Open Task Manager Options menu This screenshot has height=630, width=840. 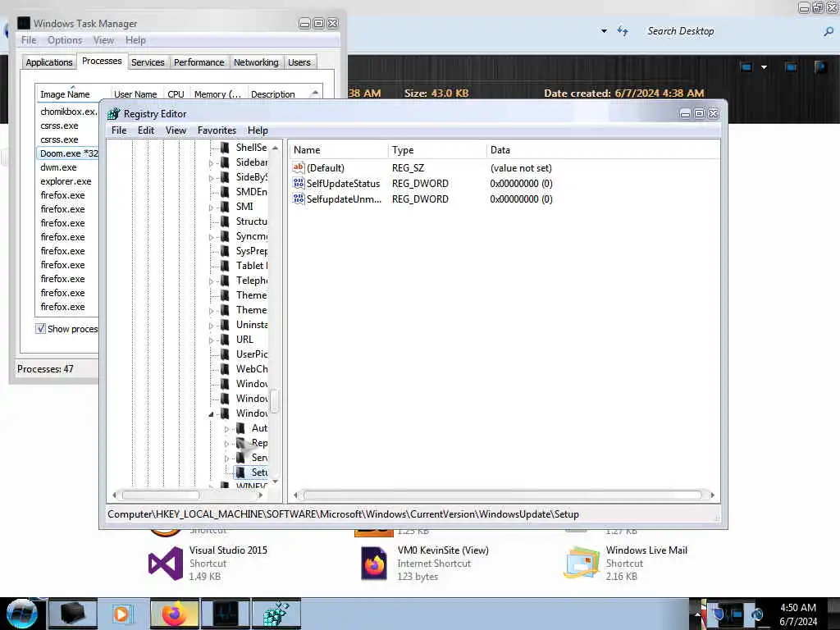[65, 40]
